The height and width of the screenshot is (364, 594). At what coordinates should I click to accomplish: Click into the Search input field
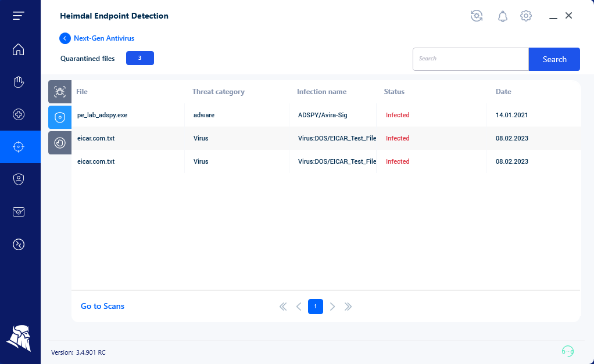(x=471, y=59)
